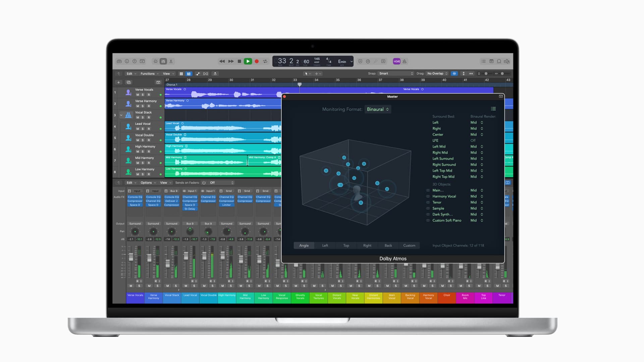644x362 pixels.
Task: Open the Library icon at top left
Action: (x=119, y=61)
